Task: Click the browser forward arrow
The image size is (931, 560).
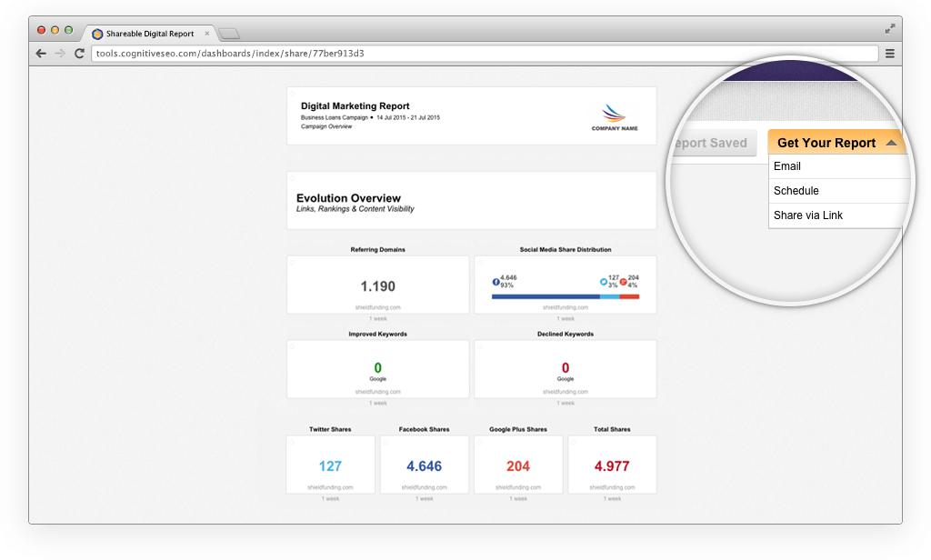Action: tap(60, 54)
